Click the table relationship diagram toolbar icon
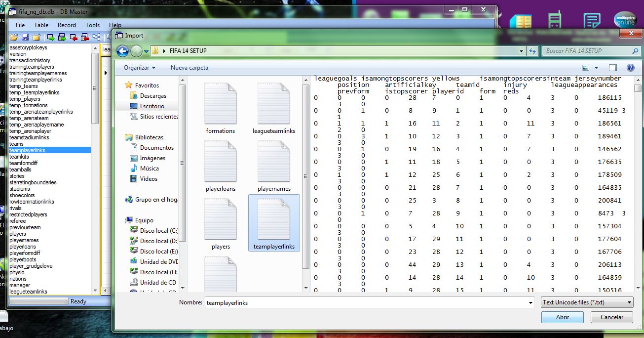 (x=96, y=37)
